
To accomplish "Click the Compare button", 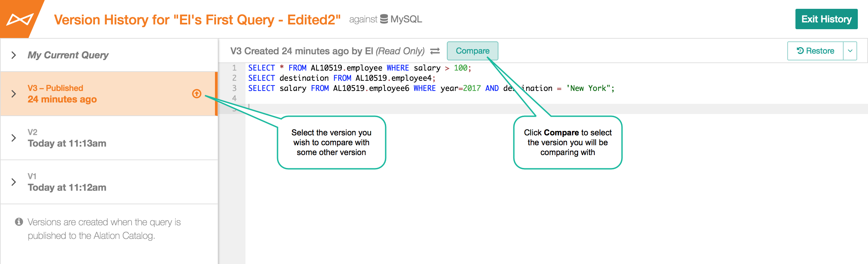I will (x=472, y=51).
